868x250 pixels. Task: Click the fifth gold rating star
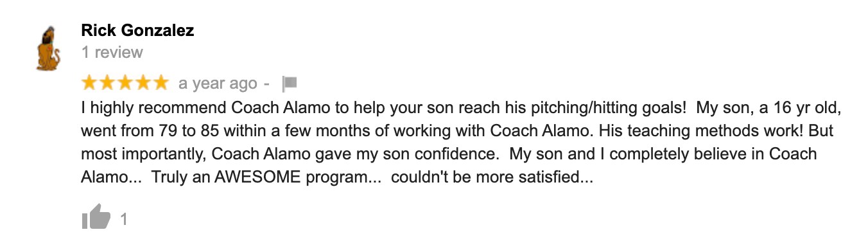point(160,83)
